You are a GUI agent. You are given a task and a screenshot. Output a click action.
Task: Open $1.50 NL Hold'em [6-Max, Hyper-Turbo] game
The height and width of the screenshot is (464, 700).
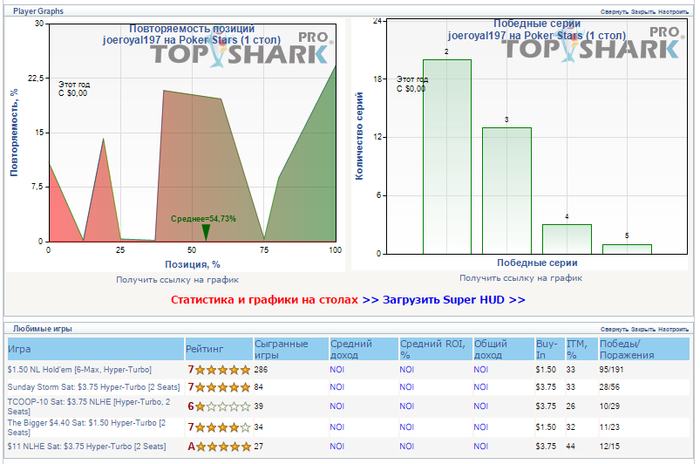pyautogui.click(x=79, y=370)
